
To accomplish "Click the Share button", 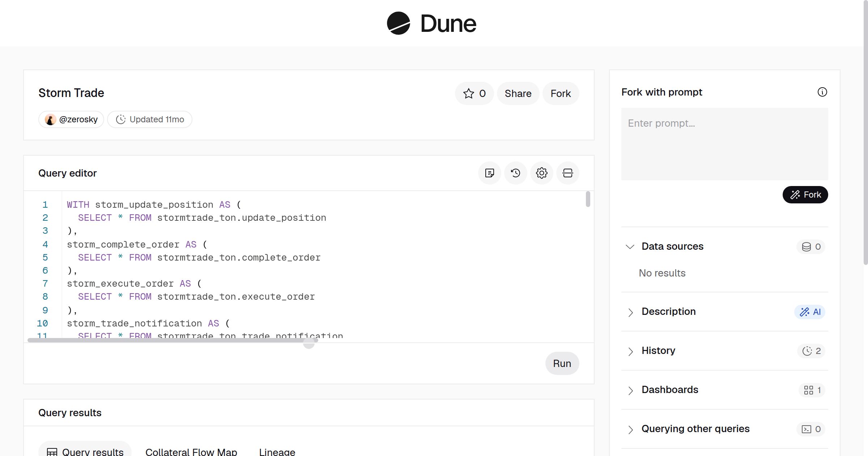I will coord(518,93).
